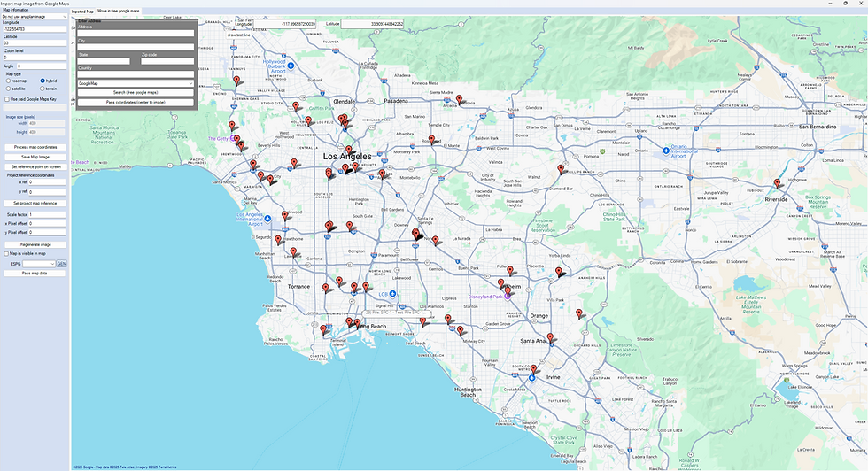Click the red map pin at Riverside
This screenshot has height=471, width=868.
[x=777, y=183]
